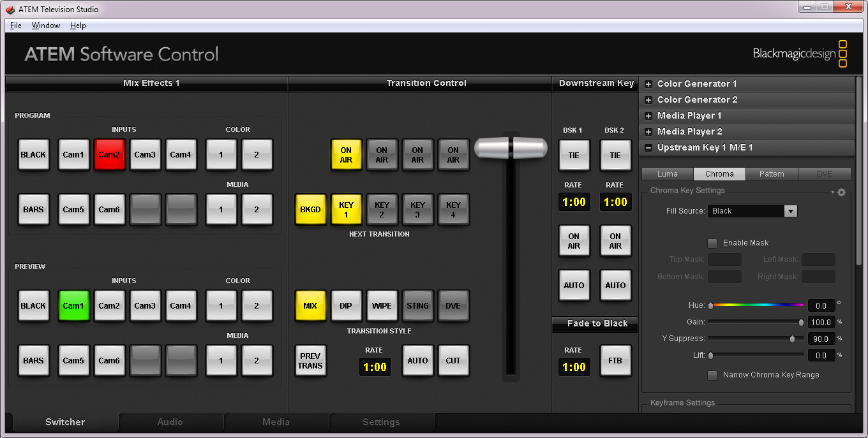Click the transition RATE display

pyautogui.click(x=375, y=367)
